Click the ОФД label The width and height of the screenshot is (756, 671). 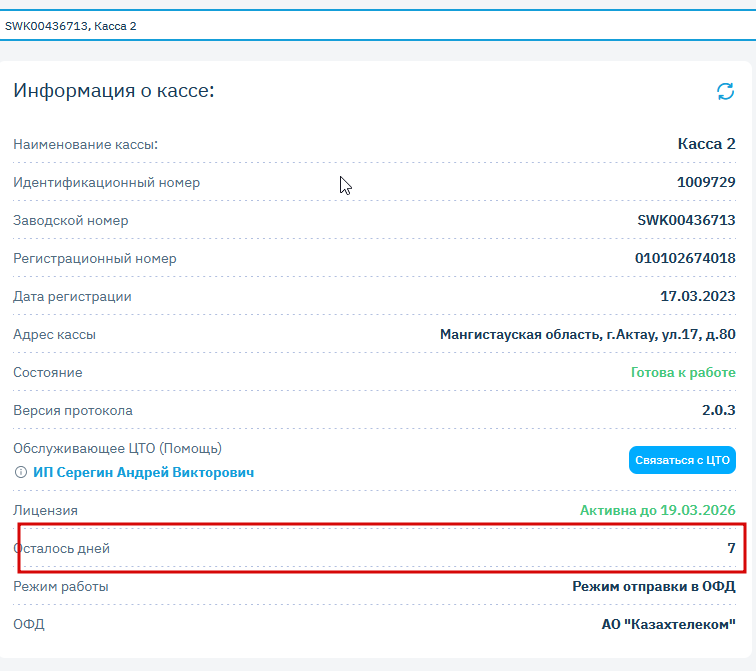point(28,625)
